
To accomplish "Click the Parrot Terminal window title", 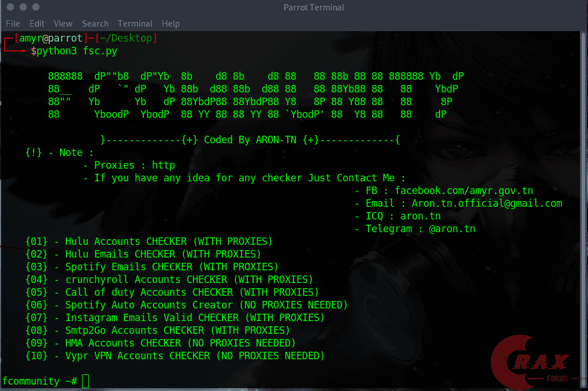I will point(314,8).
